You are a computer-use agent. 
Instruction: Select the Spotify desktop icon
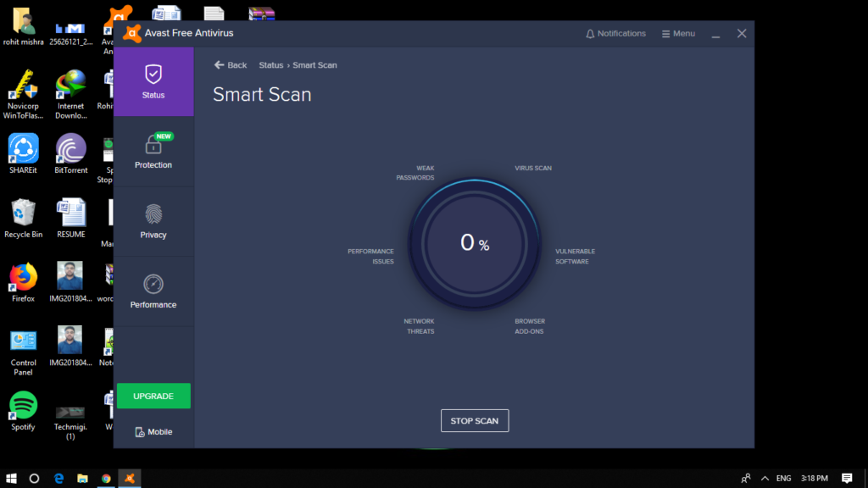pyautogui.click(x=23, y=411)
